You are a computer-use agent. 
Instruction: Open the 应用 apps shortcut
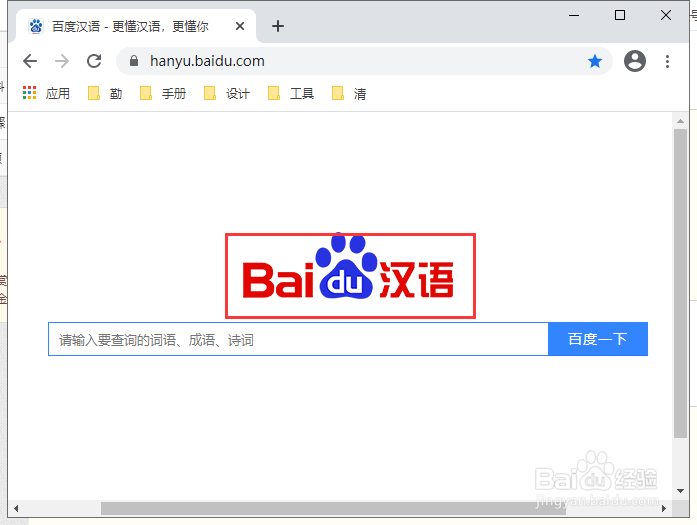click(x=47, y=93)
